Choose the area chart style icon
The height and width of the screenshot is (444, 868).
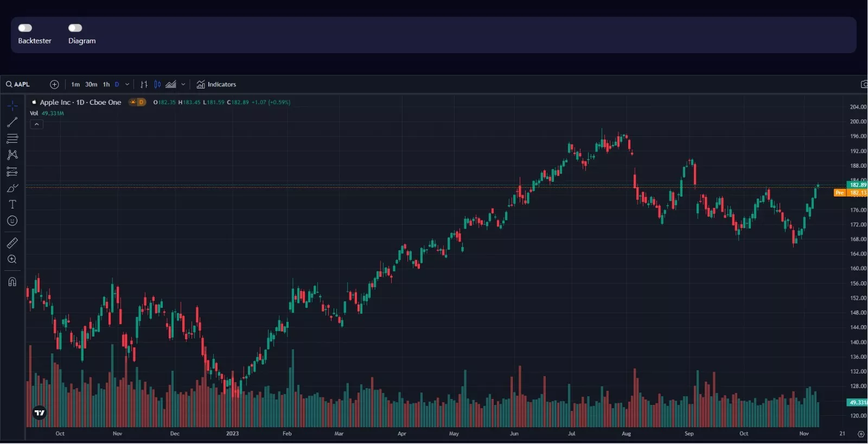[x=171, y=84]
